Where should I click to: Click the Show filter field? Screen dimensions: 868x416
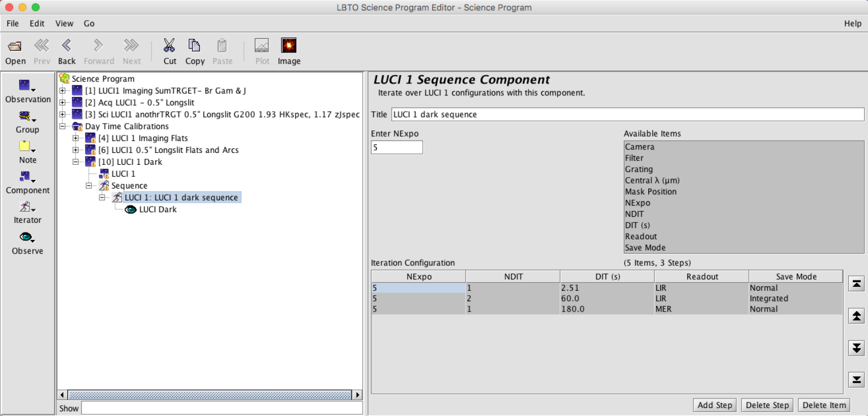click(x=222, y=408)
